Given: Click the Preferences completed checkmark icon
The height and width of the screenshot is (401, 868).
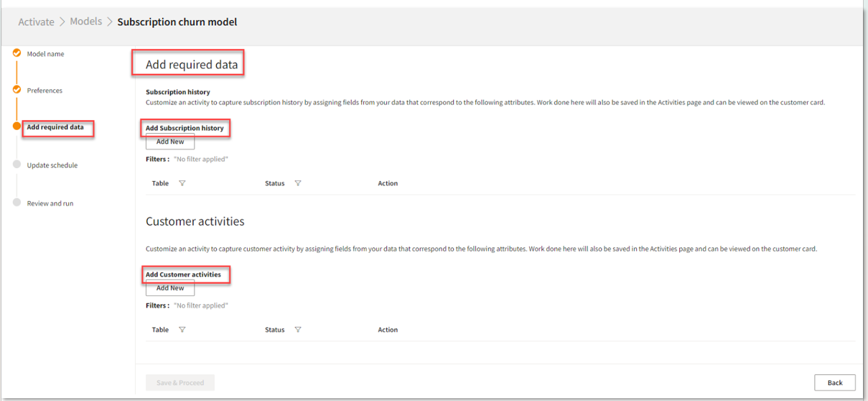Looking at the screenshot, I should point(17,90).
